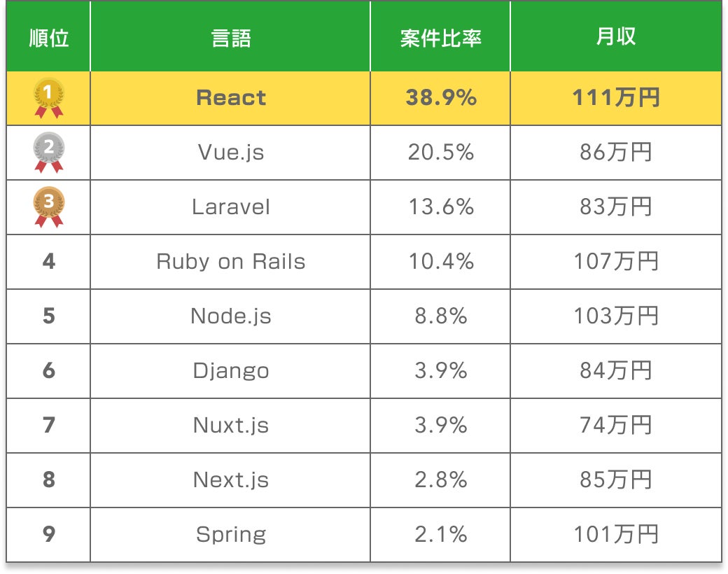Click the Nuxt.js language cell
This screenshot has height=574, width=728.
coord(230,426)
